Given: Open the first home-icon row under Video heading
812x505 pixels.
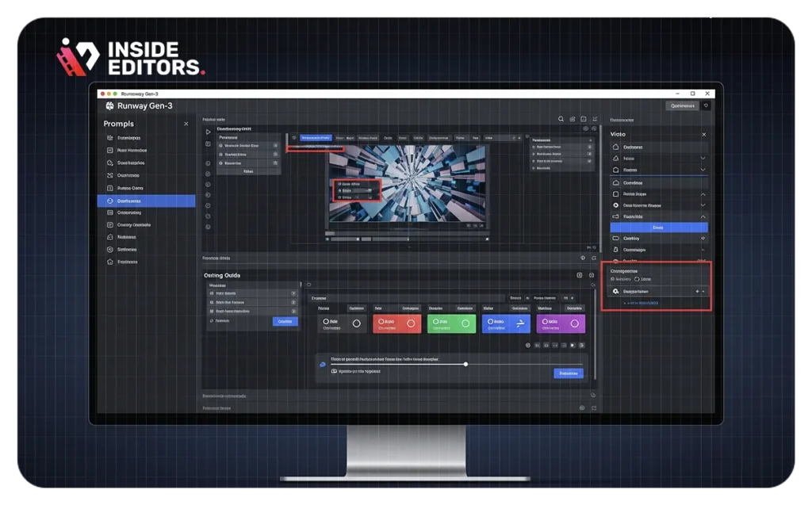Looking at the screenshot, I should (x=659, y=147).
